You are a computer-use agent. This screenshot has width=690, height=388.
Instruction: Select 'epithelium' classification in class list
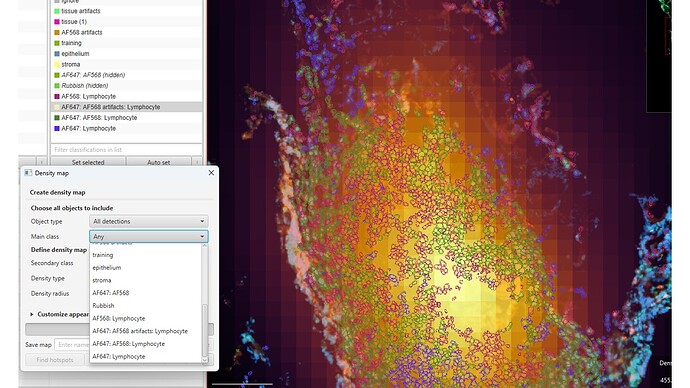point(127,54)
